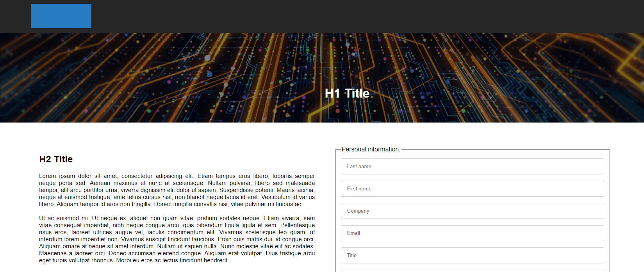This screenshot has width=644, height=272.
Task: Focus the First name input field
Action: point(472,188)
